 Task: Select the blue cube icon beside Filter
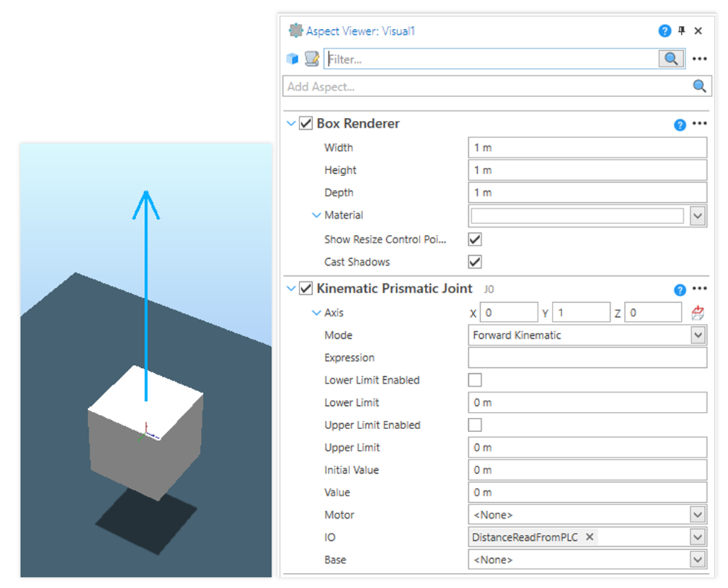pos(291,58)
